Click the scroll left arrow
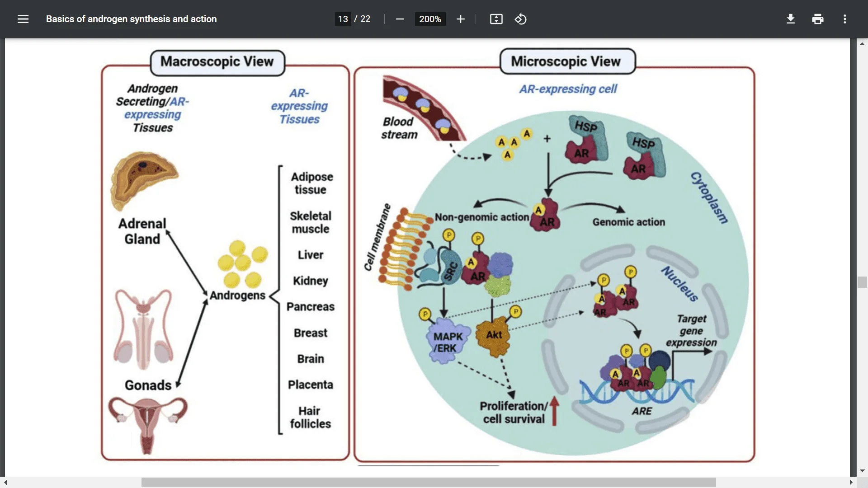The height and width of the screenshot is (488, 868). click(x=5, y=483)
